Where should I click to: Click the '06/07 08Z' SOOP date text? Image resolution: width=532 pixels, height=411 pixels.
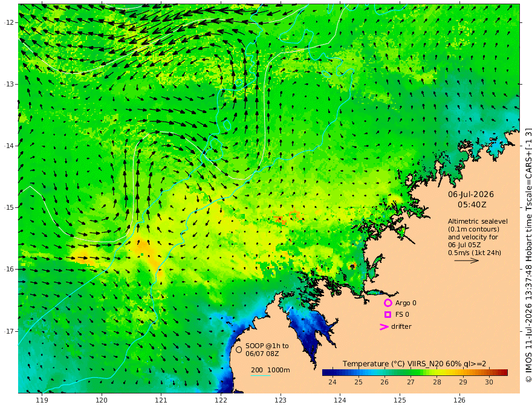262,354
